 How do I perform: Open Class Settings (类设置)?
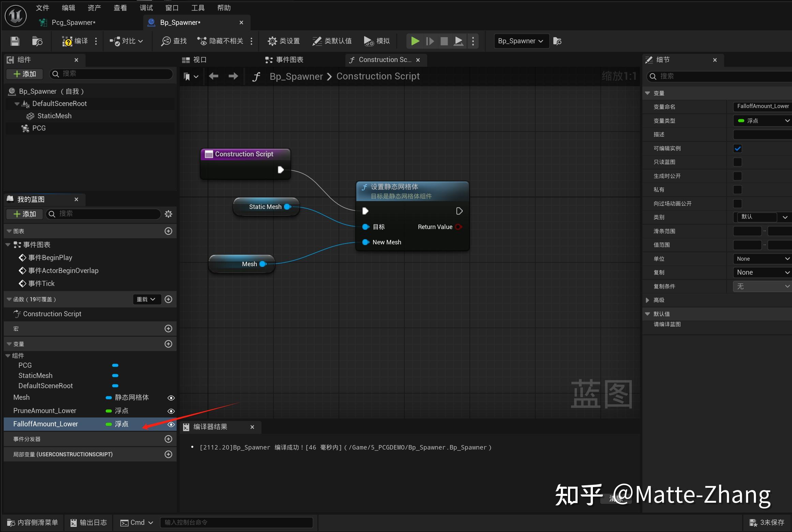tap(284, 41)
